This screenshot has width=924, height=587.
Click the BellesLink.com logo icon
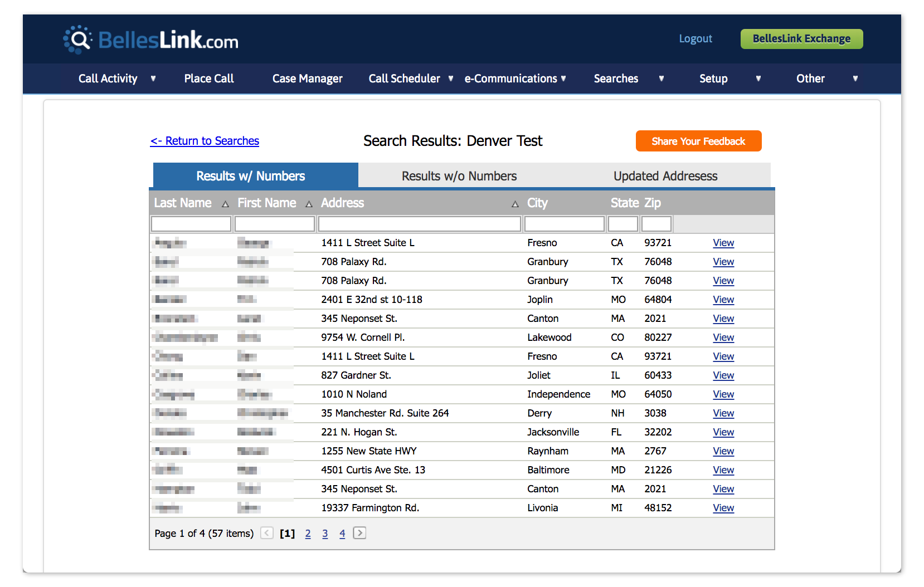click(x=78, y=38)
